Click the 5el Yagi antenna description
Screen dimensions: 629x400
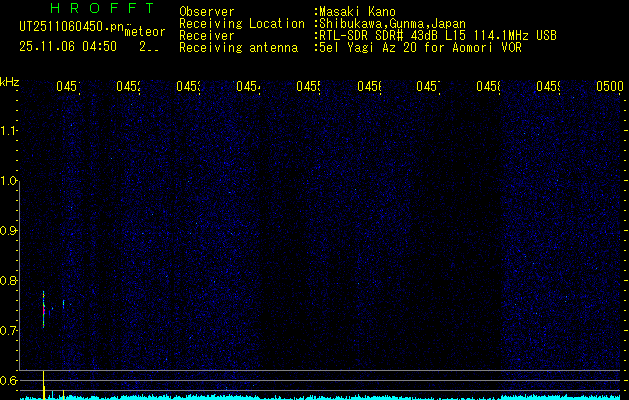coord(420,48)
